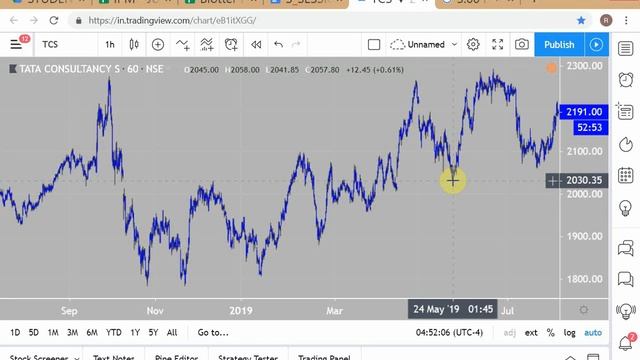This screenshot has width=640, height=360.
Task: Click the play stream icon beside Publish
Action: tap(596, 44)
